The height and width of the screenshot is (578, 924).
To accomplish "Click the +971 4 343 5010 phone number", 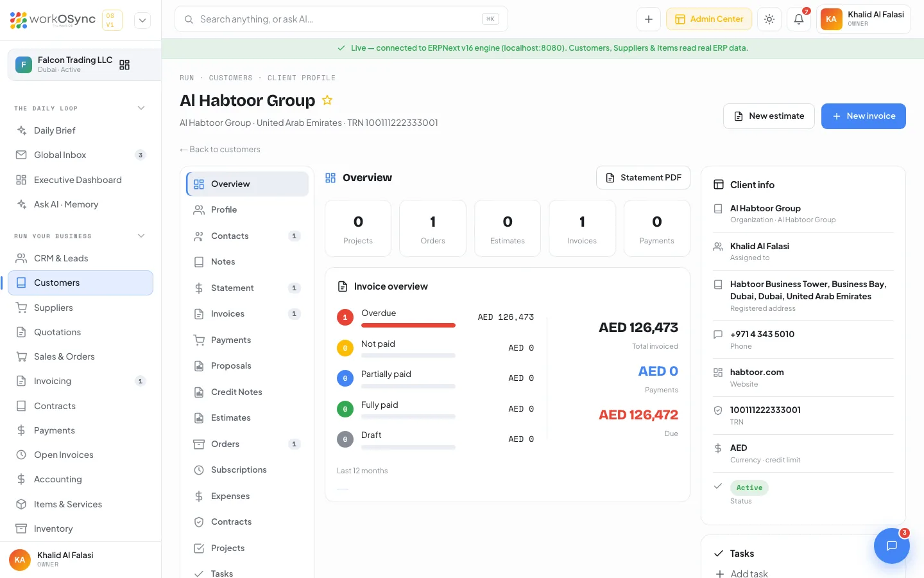I will [x=762, y=334].
